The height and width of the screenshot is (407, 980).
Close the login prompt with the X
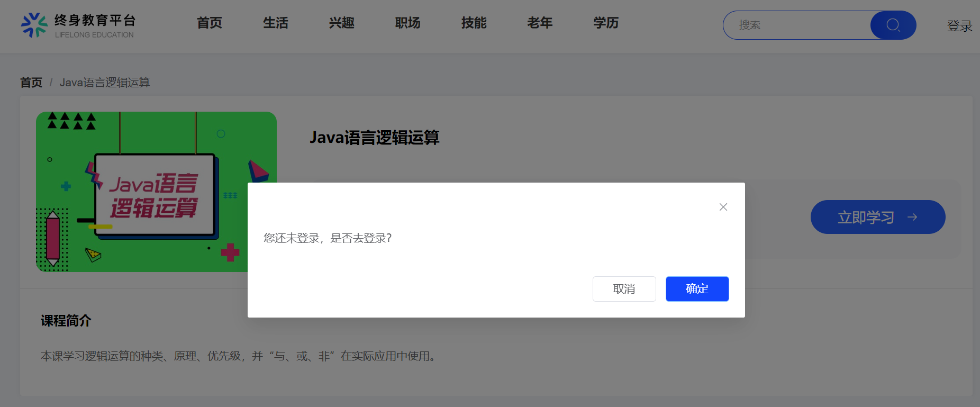tap(723, 207)
